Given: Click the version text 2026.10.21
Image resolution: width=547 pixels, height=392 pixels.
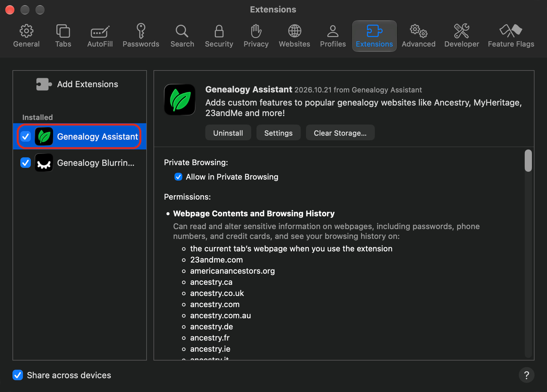Looking at the screenshot, I should click(313, 90).
